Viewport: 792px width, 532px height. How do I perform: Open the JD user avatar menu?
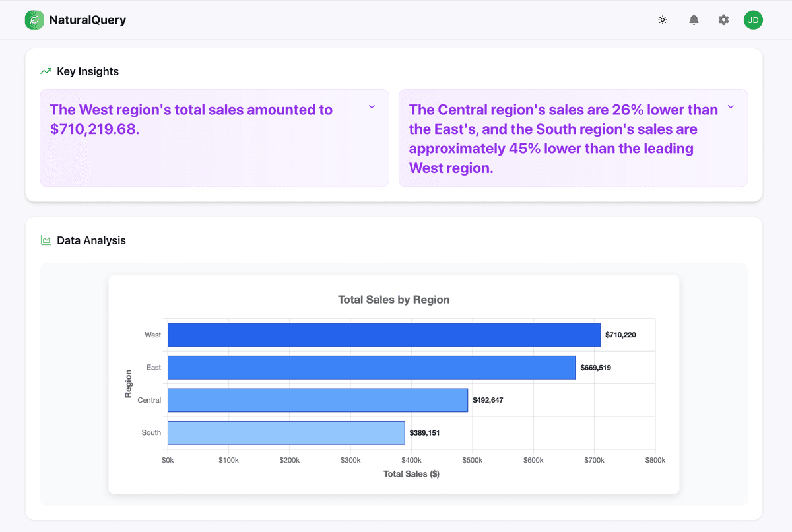click(753, 20)
